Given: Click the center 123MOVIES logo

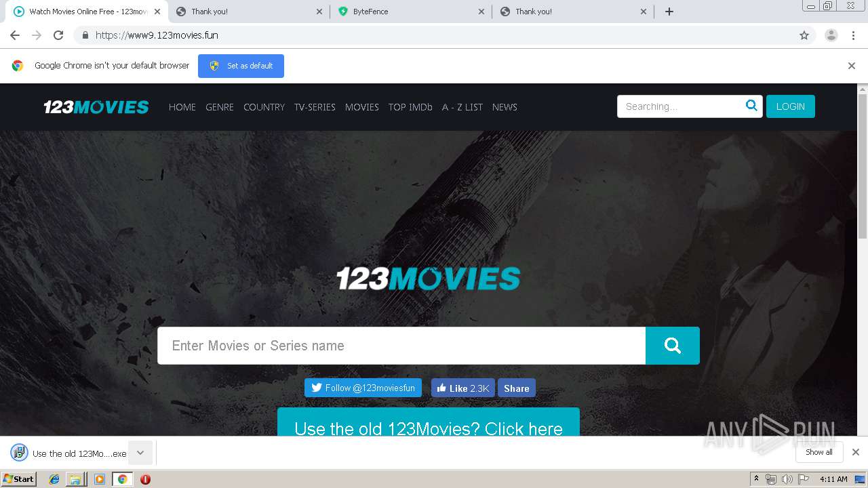Looking at the screenshot, I should [x=429, y=278].
